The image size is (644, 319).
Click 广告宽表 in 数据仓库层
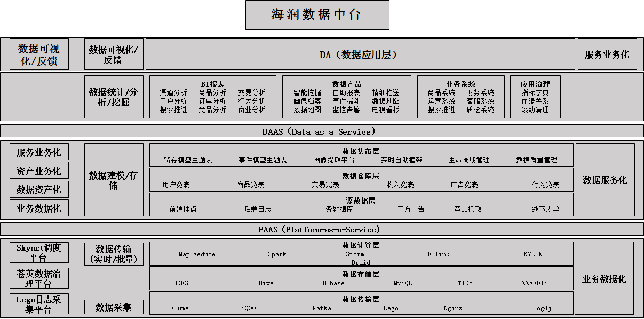tap(464, 184)
